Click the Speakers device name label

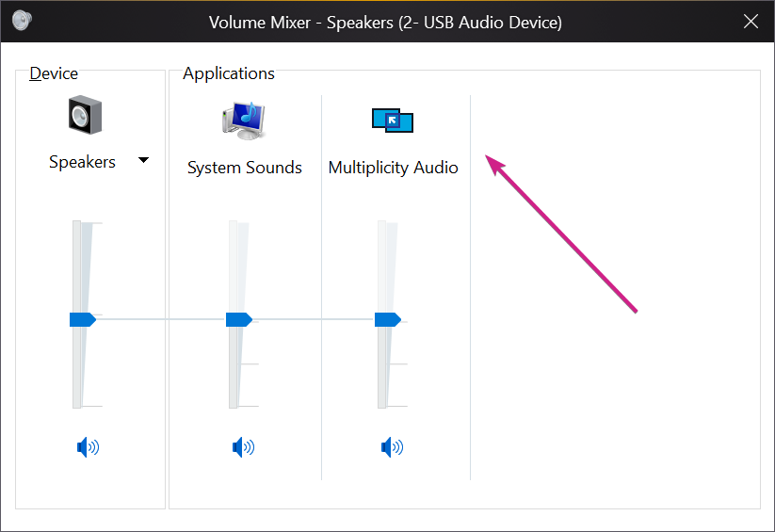coord(82,162)
